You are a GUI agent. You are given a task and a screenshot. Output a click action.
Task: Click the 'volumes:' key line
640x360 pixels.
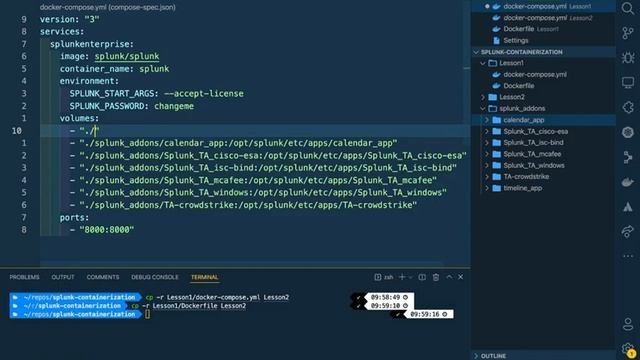[79, 118]
